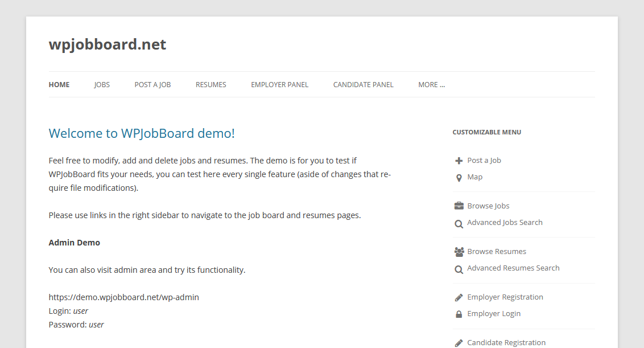The height and width of the screenshot is (348, 644).
Task: Click the magnifier icon beside Advanced Jobs Search
Action: tap(459, 224)
